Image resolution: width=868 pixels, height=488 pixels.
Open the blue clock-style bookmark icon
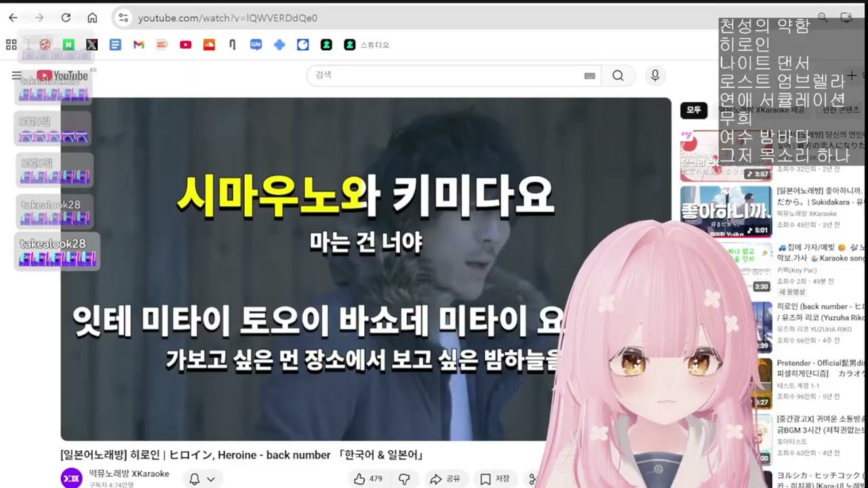(303, 45)
